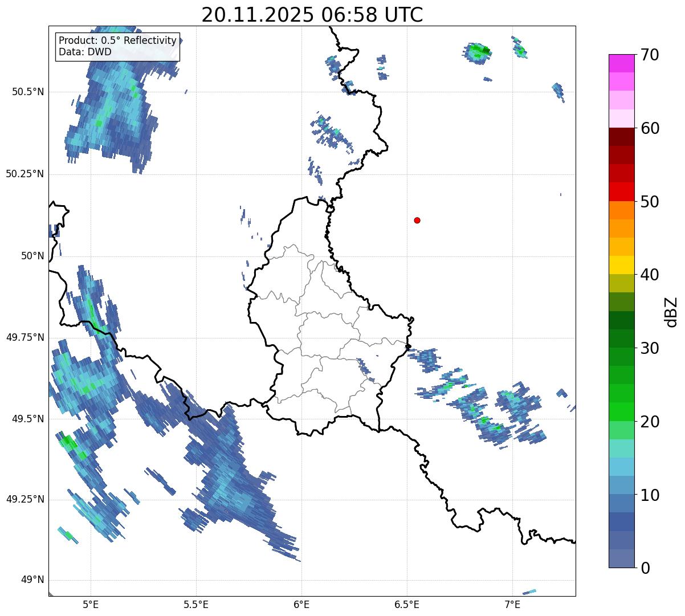685x616 pixels.
Task: Click the colorbar label "0"
Action: pyautogui.click(x=646, y=568)
